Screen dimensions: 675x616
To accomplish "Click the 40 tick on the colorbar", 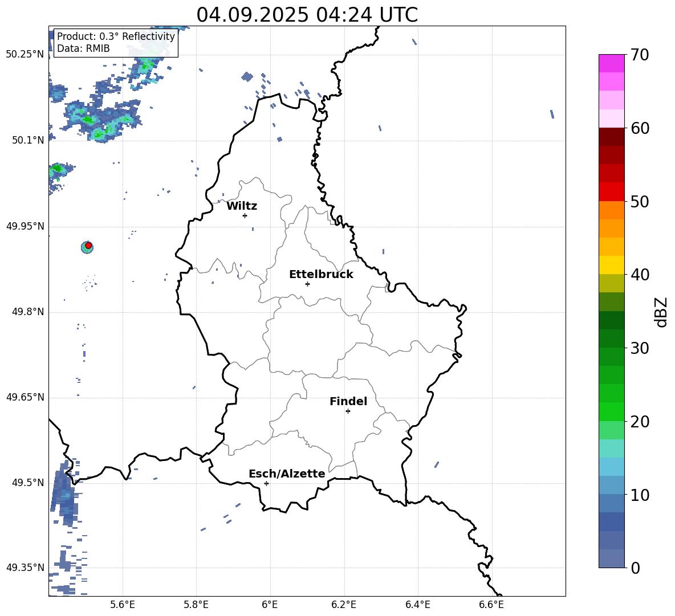I will pyautogui.click(x=640, y=275).
